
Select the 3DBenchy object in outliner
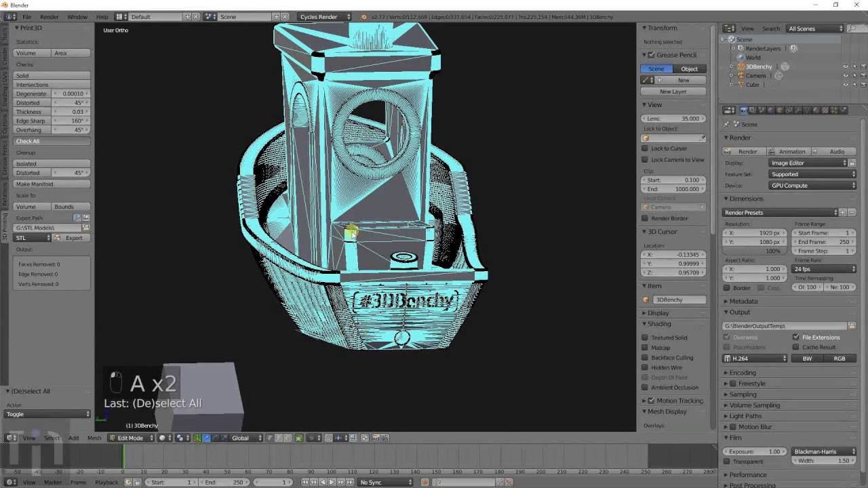click(x=759, y=66)
